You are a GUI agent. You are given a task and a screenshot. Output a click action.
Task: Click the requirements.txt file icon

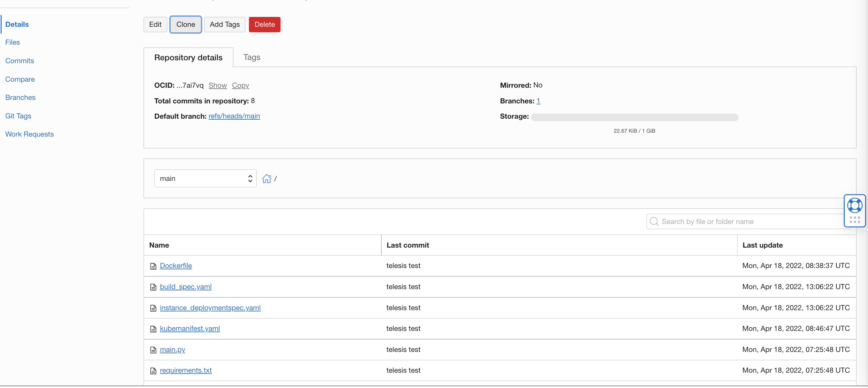(x=153, y=371)
